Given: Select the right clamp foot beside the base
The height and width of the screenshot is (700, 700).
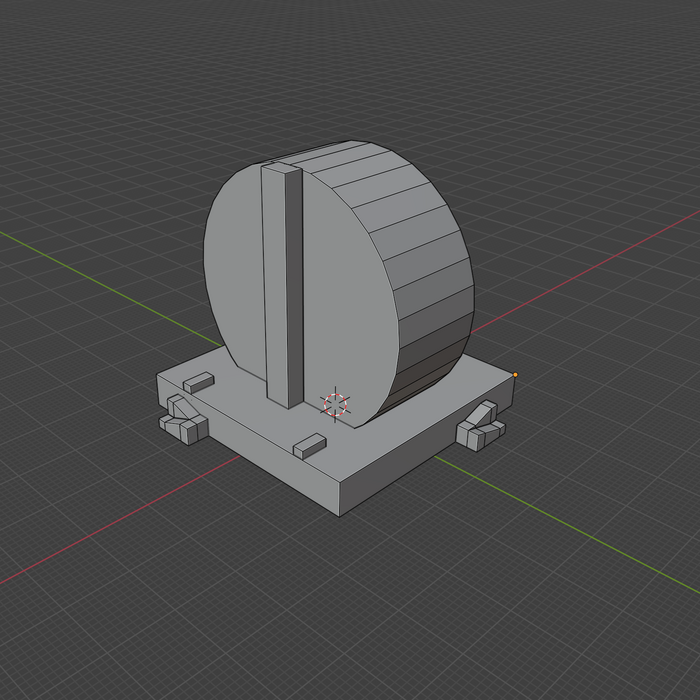Looking at the screenshot, I should (x=480, y=426).
